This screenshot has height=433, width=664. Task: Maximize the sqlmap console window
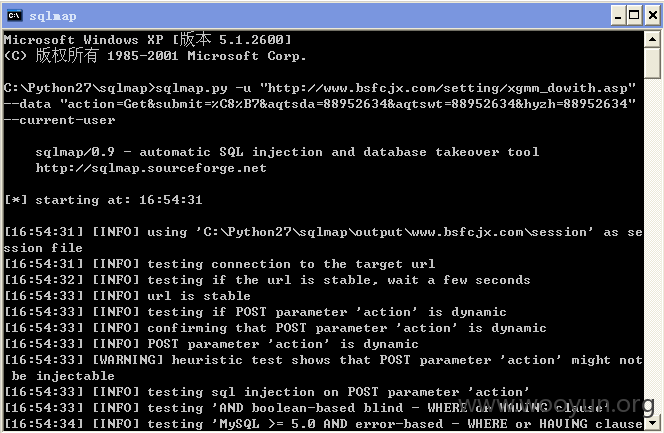coord(634,16)
